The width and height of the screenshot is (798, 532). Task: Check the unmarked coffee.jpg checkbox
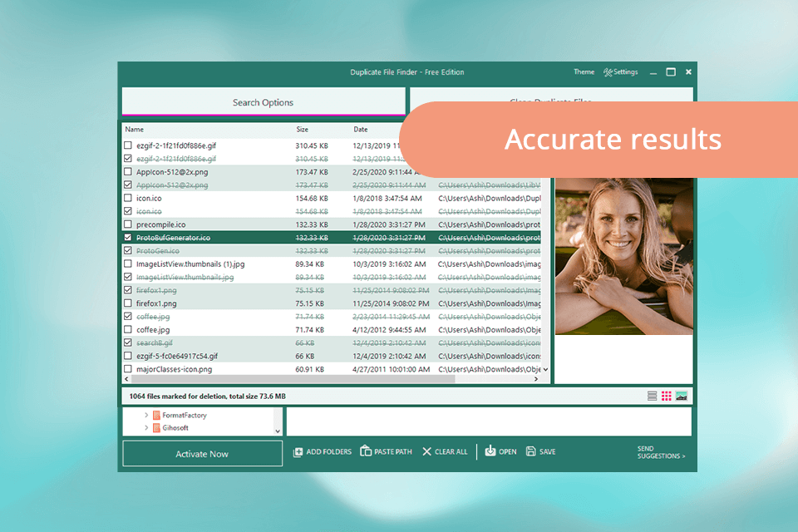pyautogui.click(x=128, y=330)
